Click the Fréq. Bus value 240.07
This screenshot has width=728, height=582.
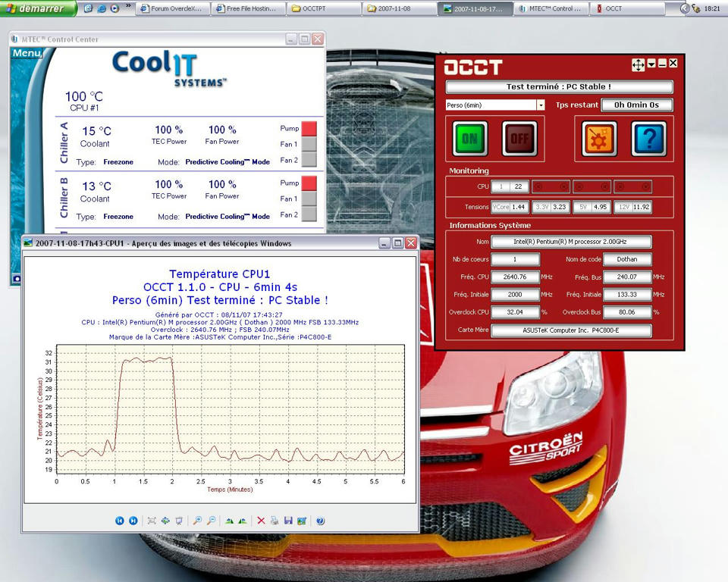pos(627,277)
